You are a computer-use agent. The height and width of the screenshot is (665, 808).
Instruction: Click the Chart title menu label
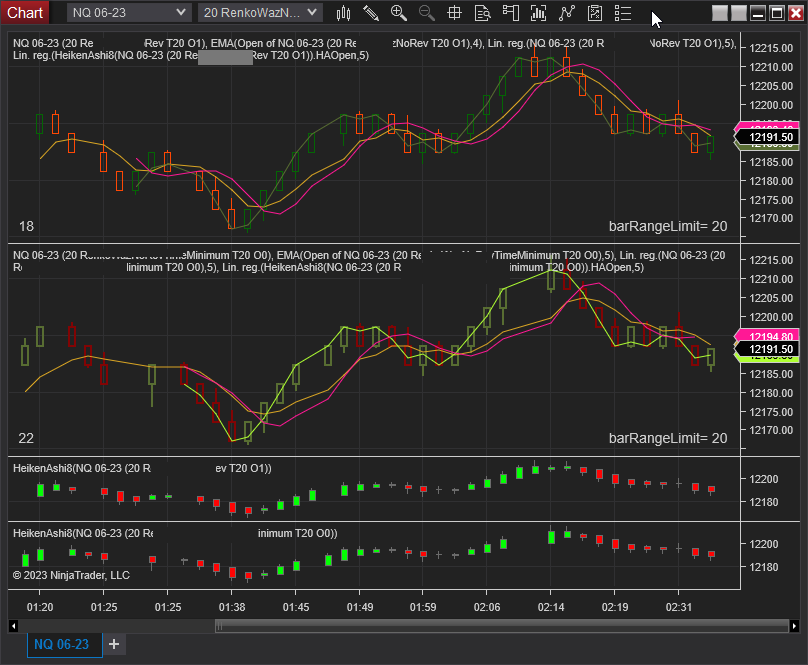[x=25, y=12]
